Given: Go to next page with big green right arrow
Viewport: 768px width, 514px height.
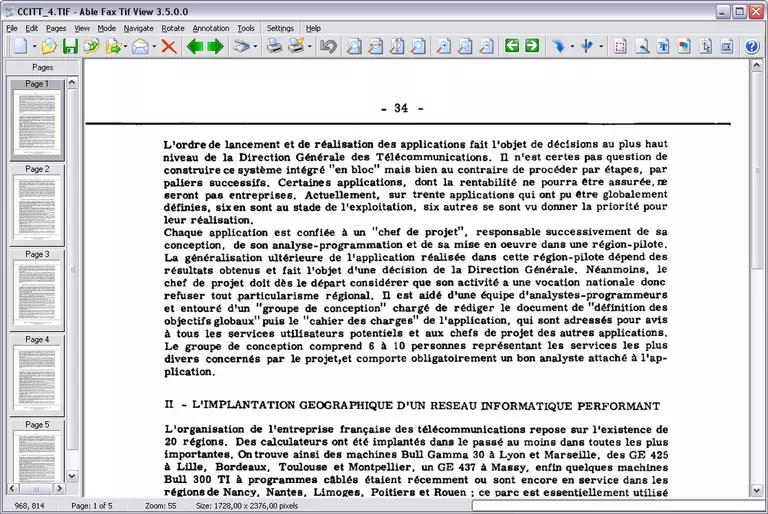Looking at the screenshot, I should (215, 47).
